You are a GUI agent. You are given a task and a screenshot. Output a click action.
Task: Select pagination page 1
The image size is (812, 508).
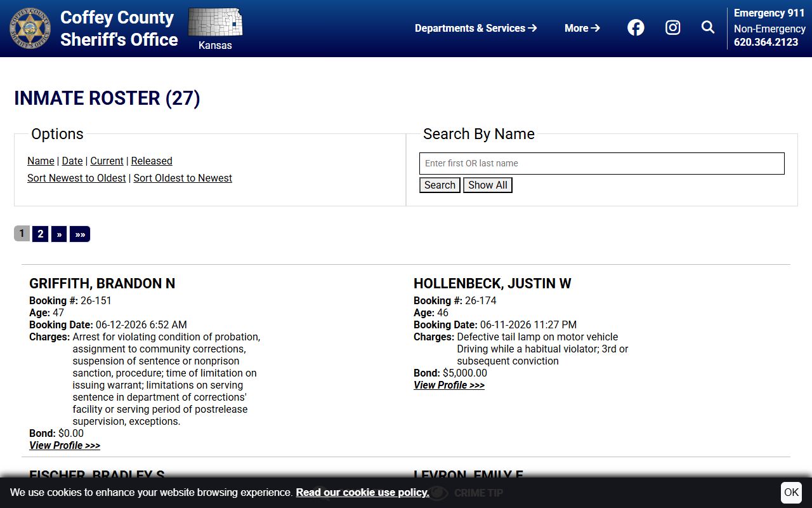pyautogui.click(x=22, y=234)
